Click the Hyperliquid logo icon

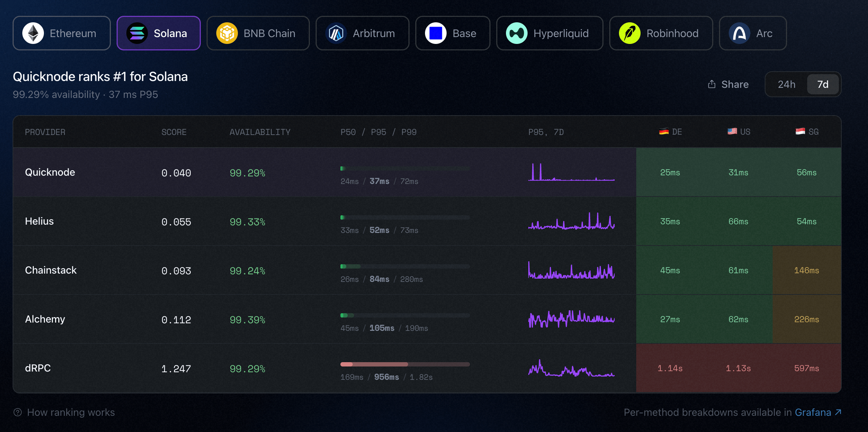[x=517, y=33]
